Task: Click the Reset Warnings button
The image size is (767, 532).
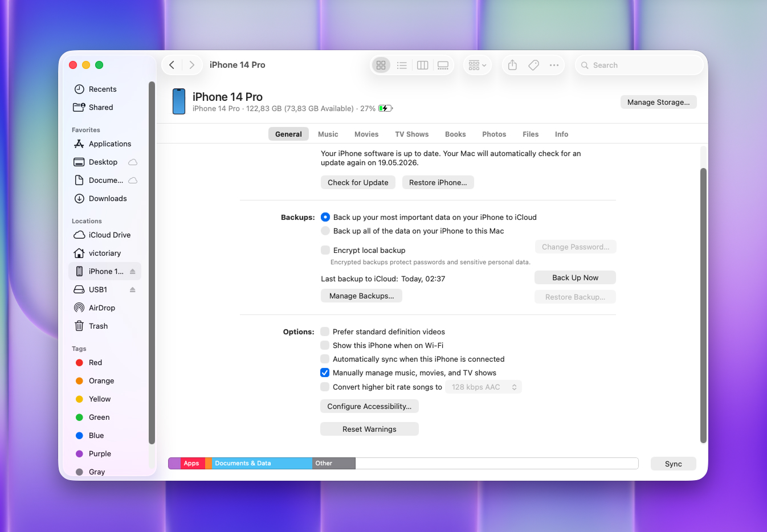Action: (x=369, y=429)
